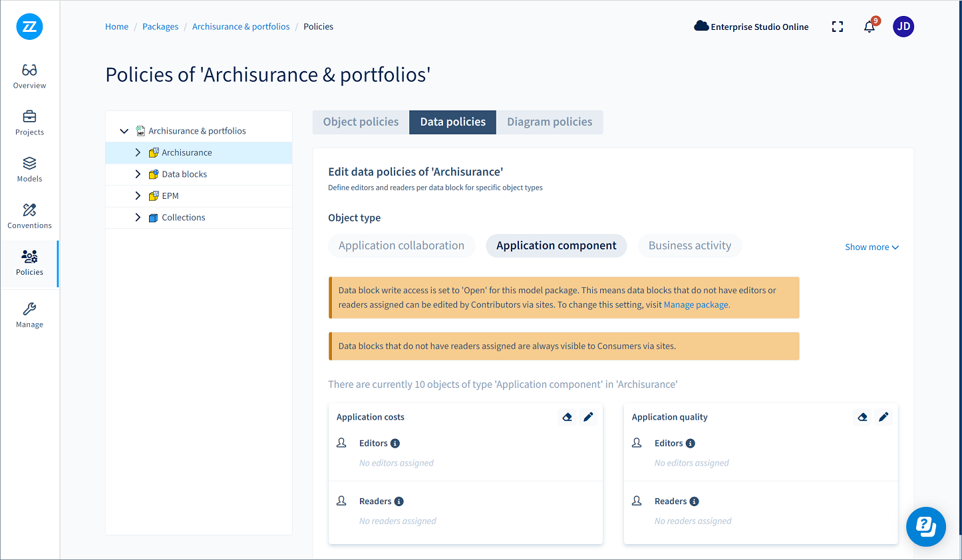
Task: Open the help chat bubble button
Action: (925, 526)
